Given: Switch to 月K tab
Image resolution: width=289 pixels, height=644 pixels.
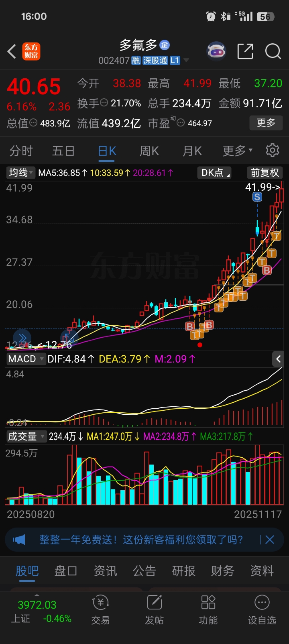Looking at the screenshot, I should [192, 151].
